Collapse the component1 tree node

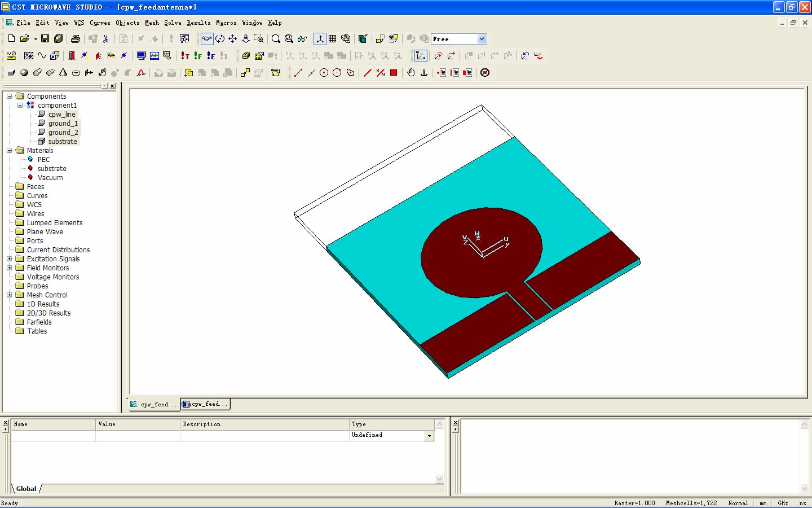(20, 106)
